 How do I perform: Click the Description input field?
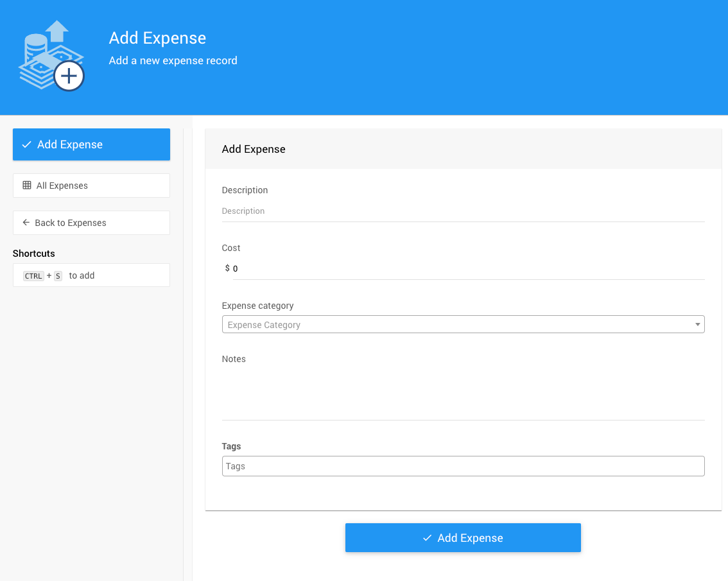point(463,211)
